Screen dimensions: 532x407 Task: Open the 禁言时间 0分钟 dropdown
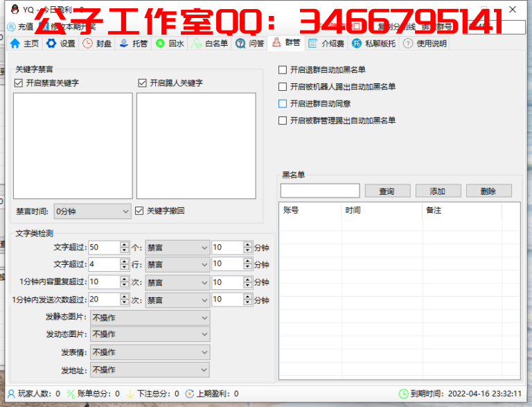92,211
